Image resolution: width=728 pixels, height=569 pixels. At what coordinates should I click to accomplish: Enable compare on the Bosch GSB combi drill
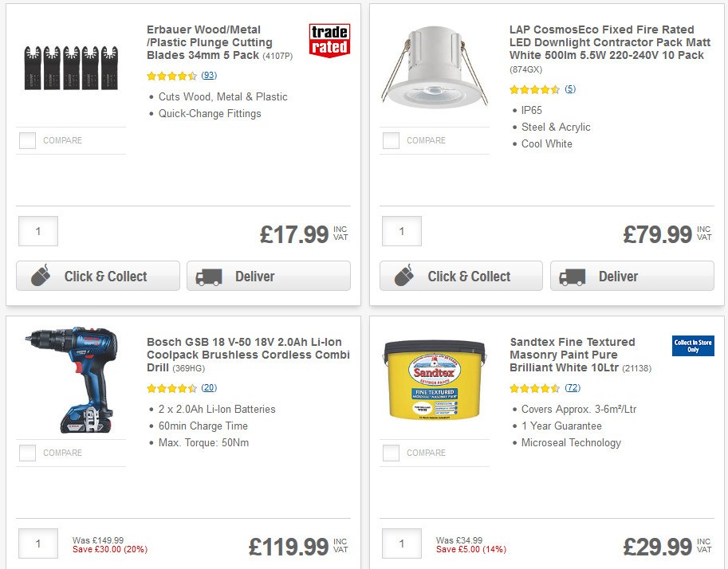click(26, 453)
